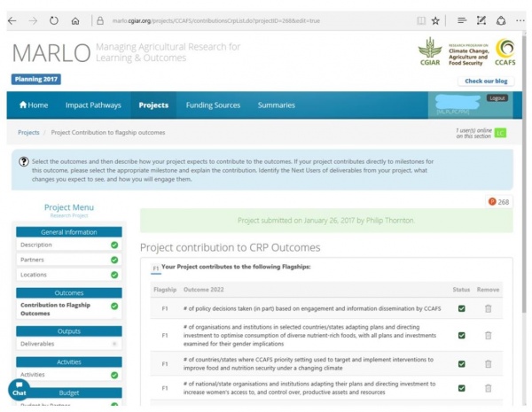Image resolution: width=532 pixels, height=412 pixels.
Task: Open Deliverables in the Project Menu
Action: 36,344
